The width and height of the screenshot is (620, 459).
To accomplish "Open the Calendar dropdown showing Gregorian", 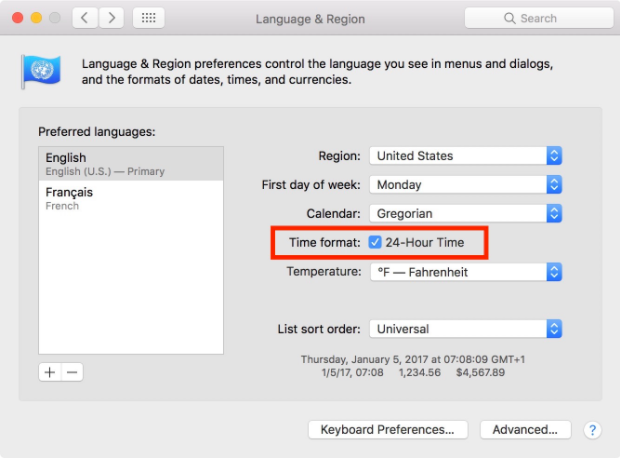I will (465, 213).
